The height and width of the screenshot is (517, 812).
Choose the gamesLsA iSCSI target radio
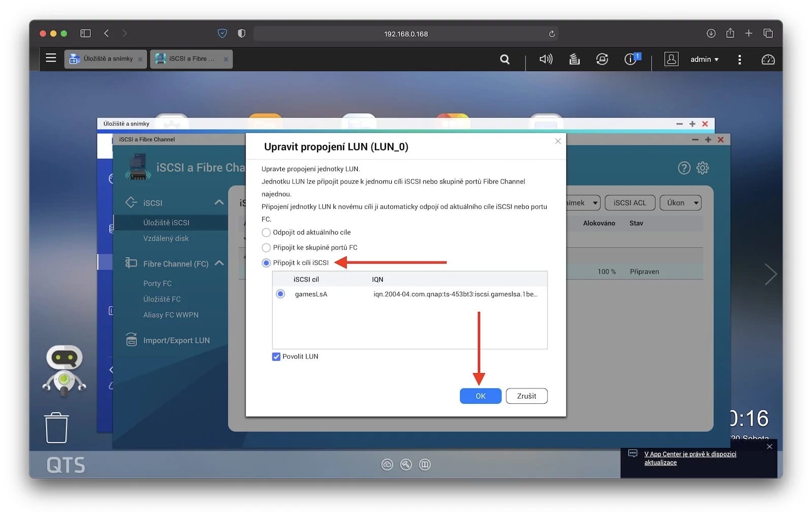tap(280, 294)
